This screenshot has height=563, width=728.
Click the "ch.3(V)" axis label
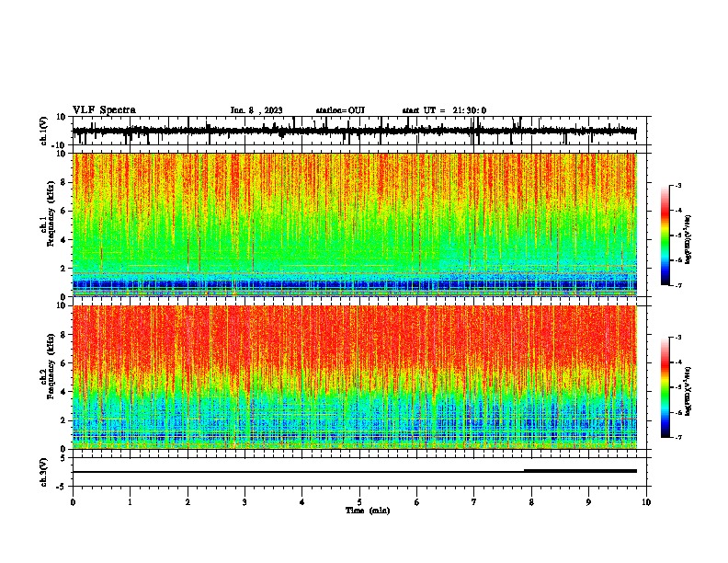[44, 472]
